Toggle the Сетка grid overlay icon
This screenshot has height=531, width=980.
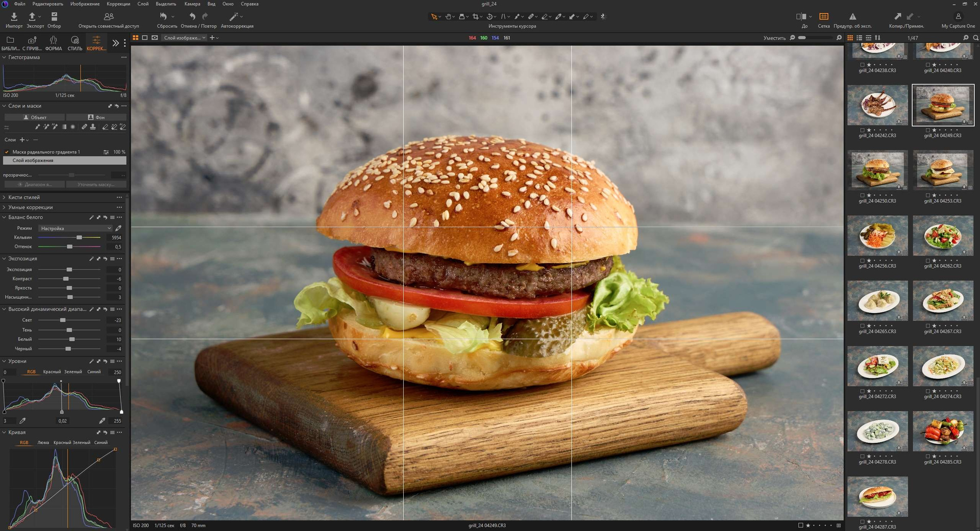tap(823, 17)
